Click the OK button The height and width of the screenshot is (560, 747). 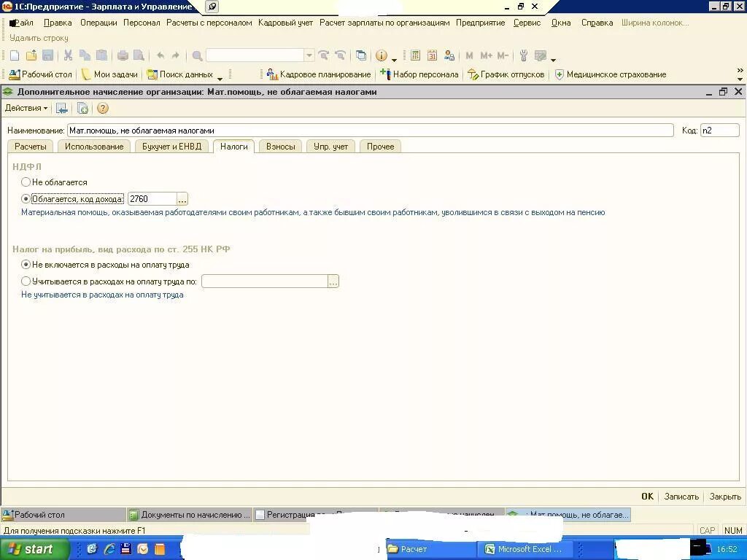pyautogui.click(x=648, y=496)
